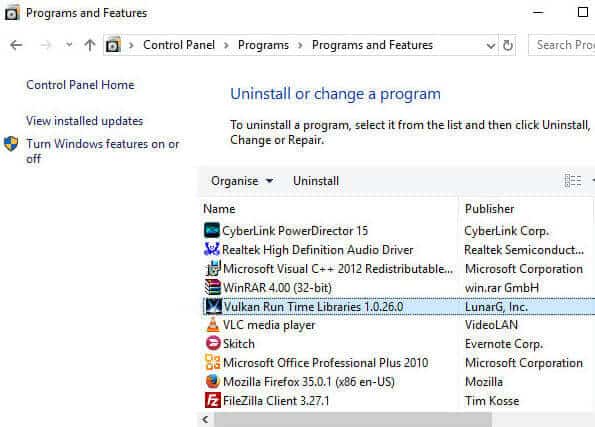Expand the chevron after Control Panel breadcrumb
The width and height of the screenshot is (595, 427).
coord(227,46)
